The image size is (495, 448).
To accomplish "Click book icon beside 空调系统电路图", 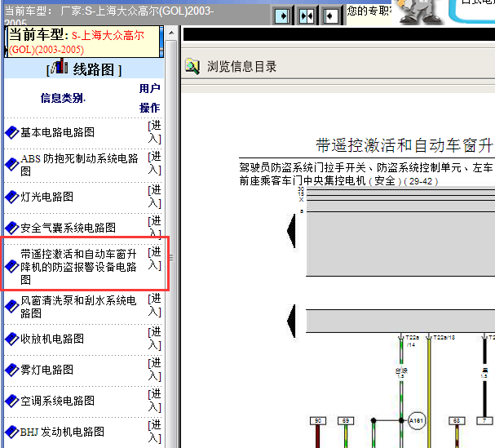I will (12, 401).
